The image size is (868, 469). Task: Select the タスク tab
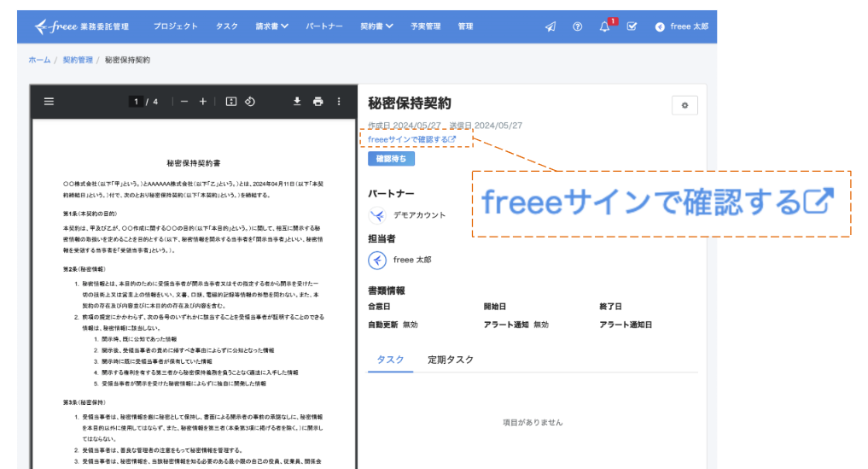click(390, 360)
